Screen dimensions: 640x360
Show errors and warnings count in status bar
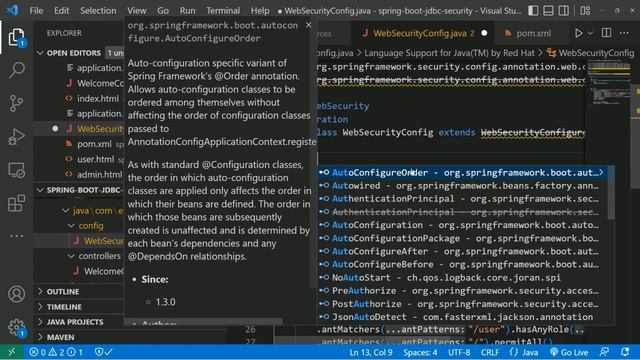pos(56,352)
